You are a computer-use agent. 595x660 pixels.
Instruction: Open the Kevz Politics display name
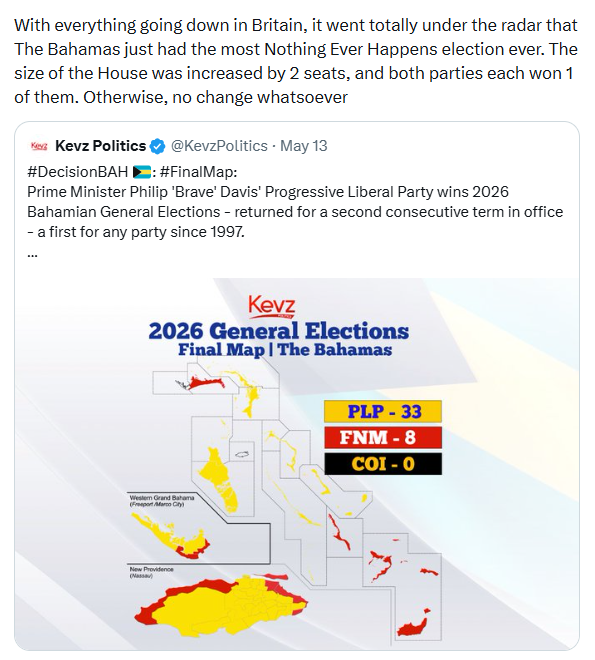click(x=100, y=146)
